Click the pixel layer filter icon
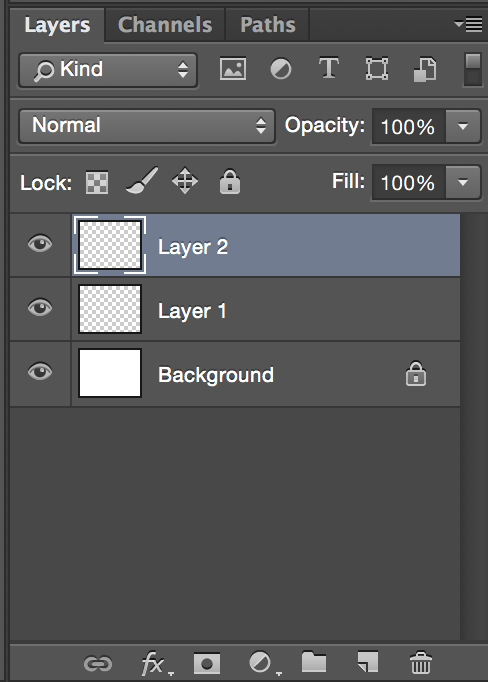This screenshot has height=682, width=488. [x=233, y=69]
